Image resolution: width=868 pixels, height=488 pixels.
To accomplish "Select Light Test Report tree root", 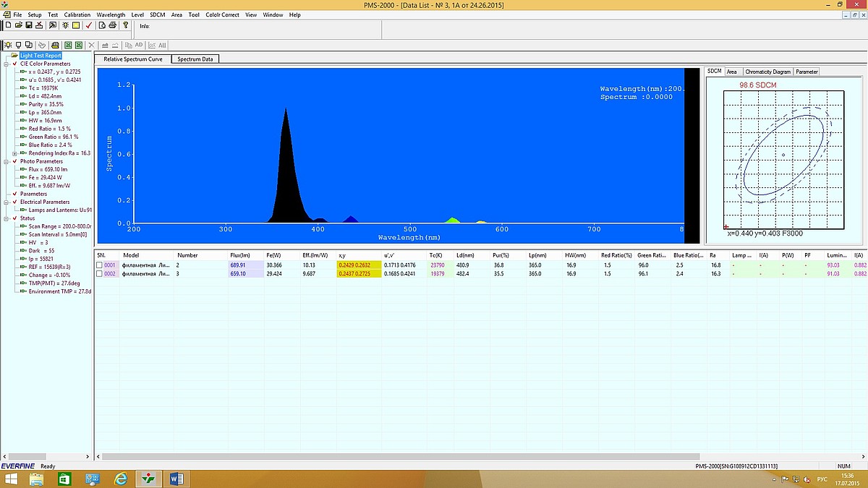I will click(41, 56).
